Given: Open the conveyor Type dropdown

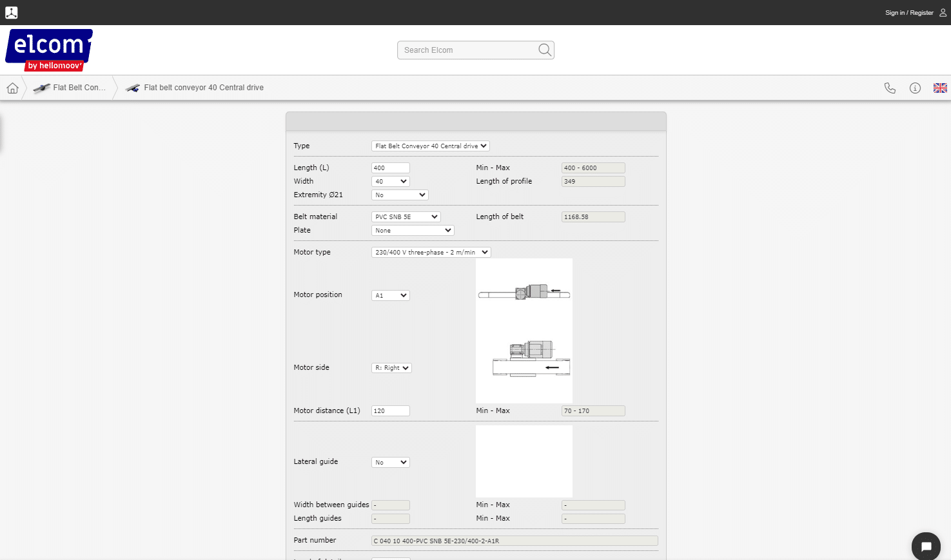Looking at the screenshot, I should point(430,146).
